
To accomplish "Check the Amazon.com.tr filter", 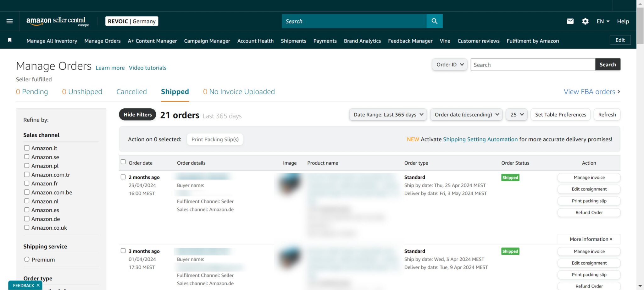I will (x=27, y=174).
